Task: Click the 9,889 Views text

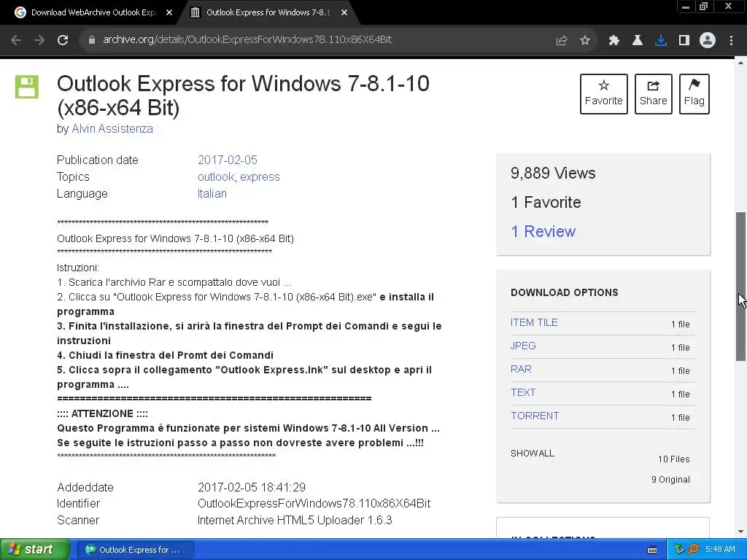Action: tap(553, 174)
